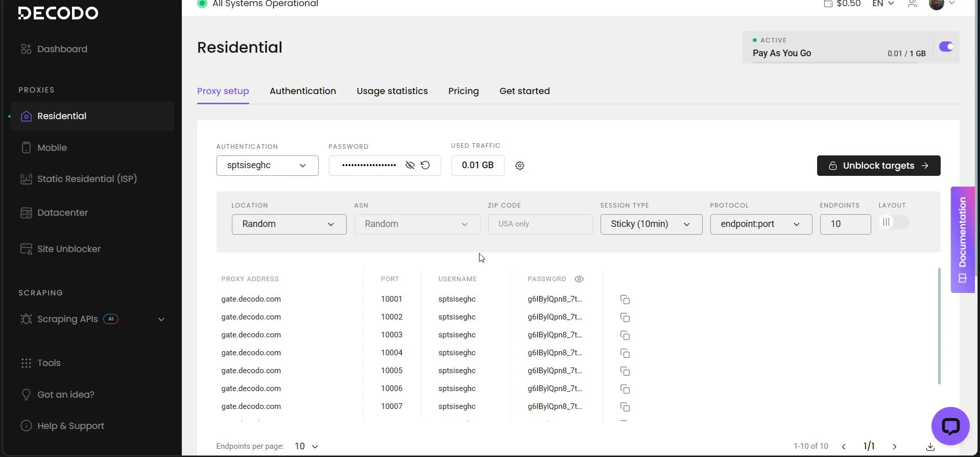Screen dimensions: 980x457
Task: Open the EN language selector
Action: coord(883,4)
